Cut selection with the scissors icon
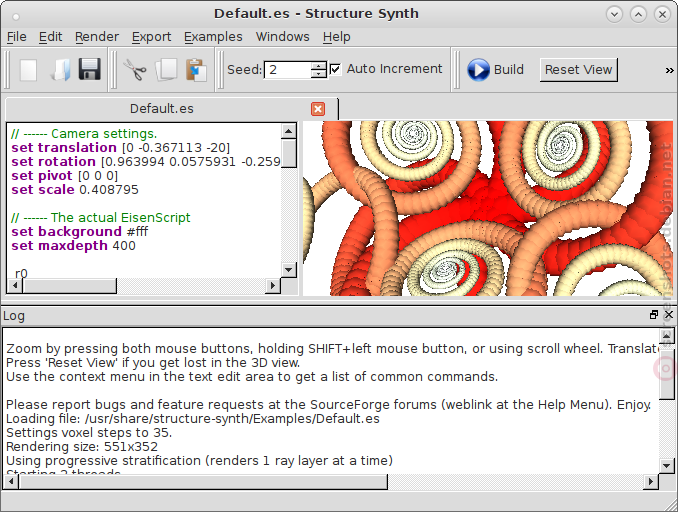 click(x=135, y=70)
